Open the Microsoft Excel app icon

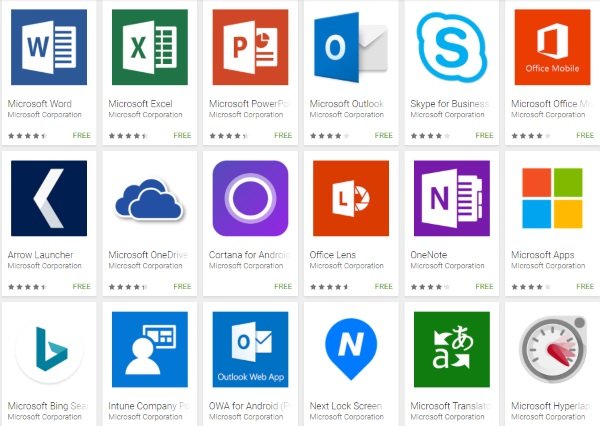tap(150, 47)
